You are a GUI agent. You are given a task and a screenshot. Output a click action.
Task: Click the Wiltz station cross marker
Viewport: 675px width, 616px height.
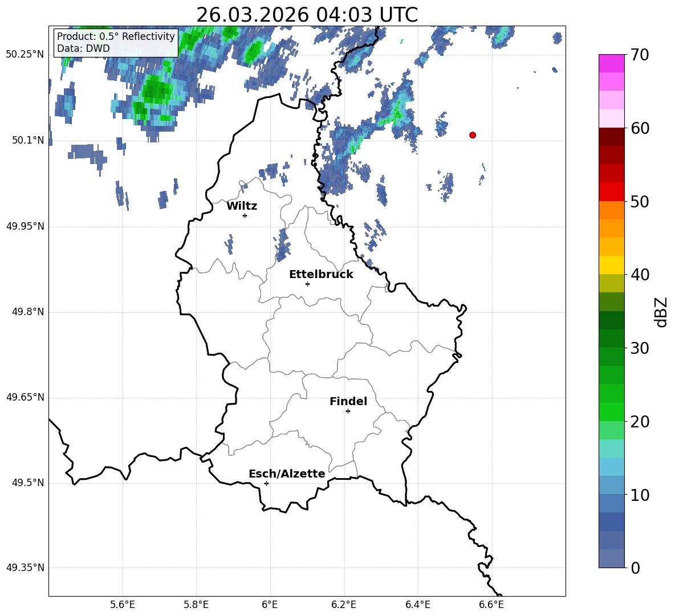pos(245,215)
